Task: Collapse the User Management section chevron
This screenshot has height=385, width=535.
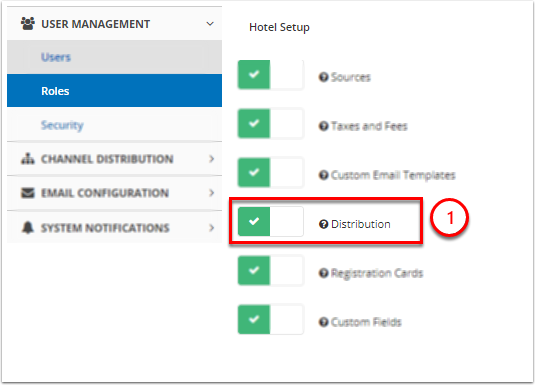Action: click(x=210, y=24)
